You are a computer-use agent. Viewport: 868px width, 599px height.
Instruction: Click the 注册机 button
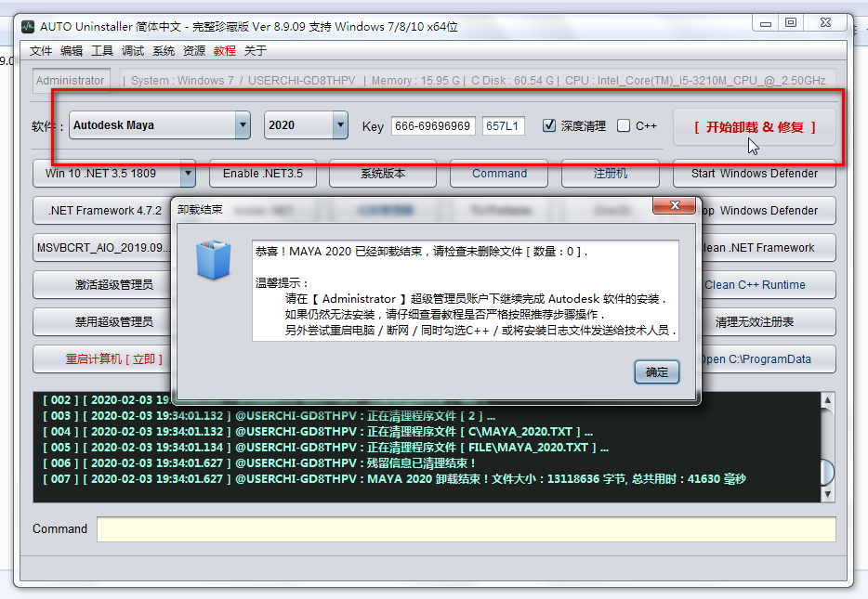611,173
